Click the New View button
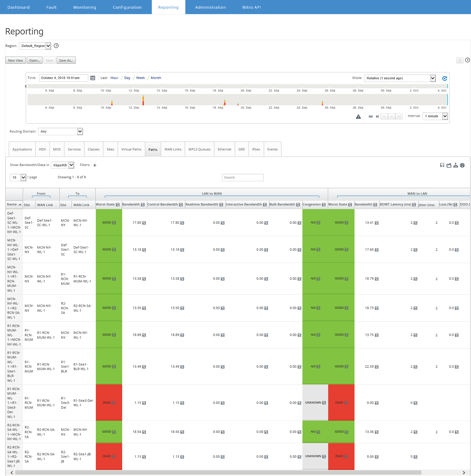This screenshot has width=471, height=476. coord(16,60)
